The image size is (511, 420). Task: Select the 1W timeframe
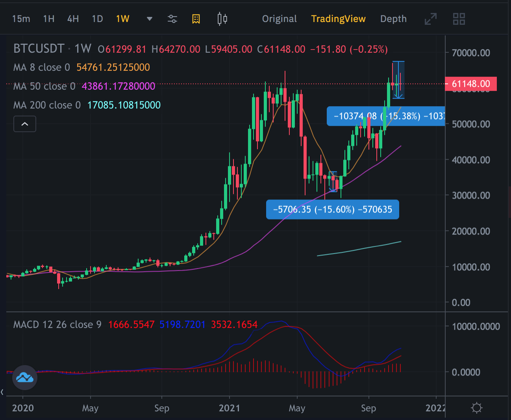pos(122,19)
